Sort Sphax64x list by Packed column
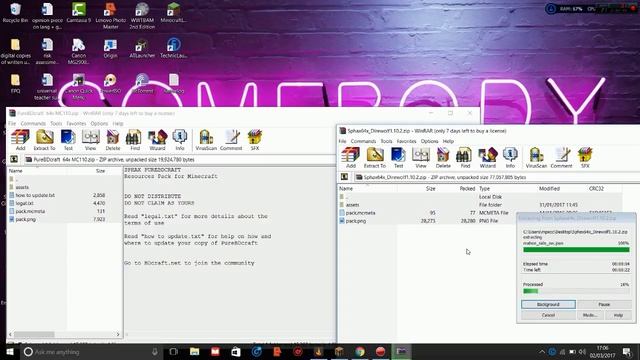This screenshot has height=360, width=640. coord(467,189)
